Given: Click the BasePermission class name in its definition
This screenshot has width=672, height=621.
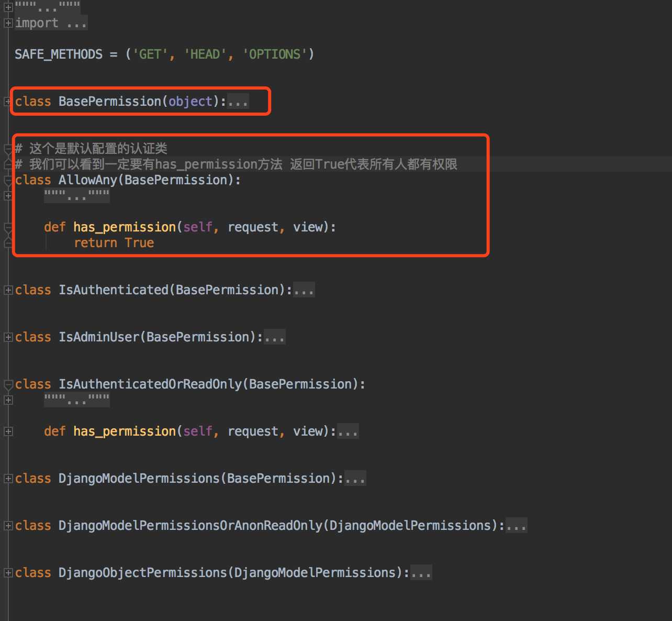Looking at the screenshot, I should tap(110, 102).
